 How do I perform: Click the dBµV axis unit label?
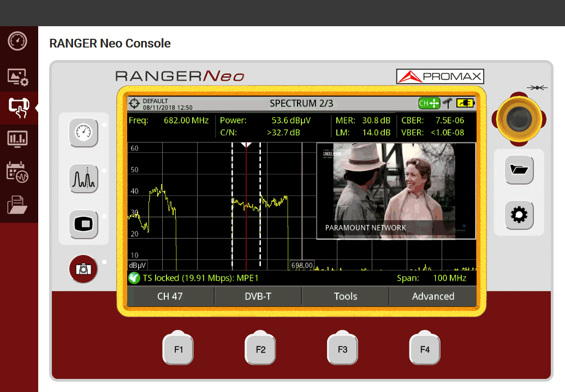[x=137, y=265]
